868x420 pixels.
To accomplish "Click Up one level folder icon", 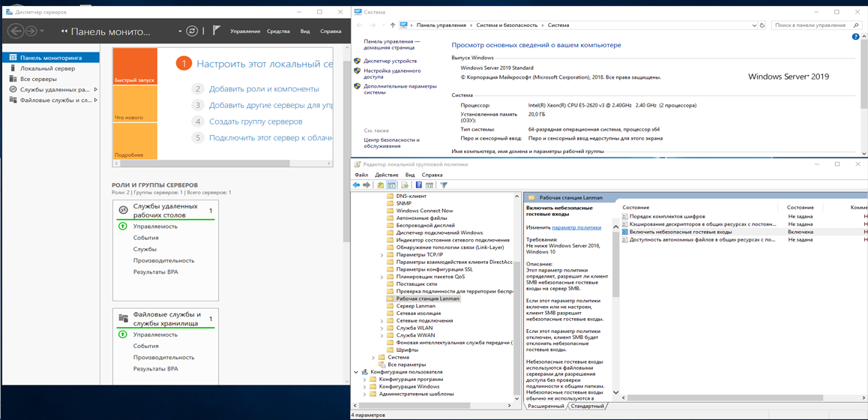I will coord(380,185).
